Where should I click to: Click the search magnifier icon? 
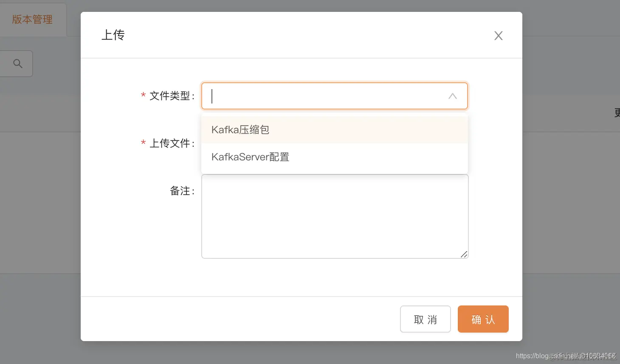[17, 63]
